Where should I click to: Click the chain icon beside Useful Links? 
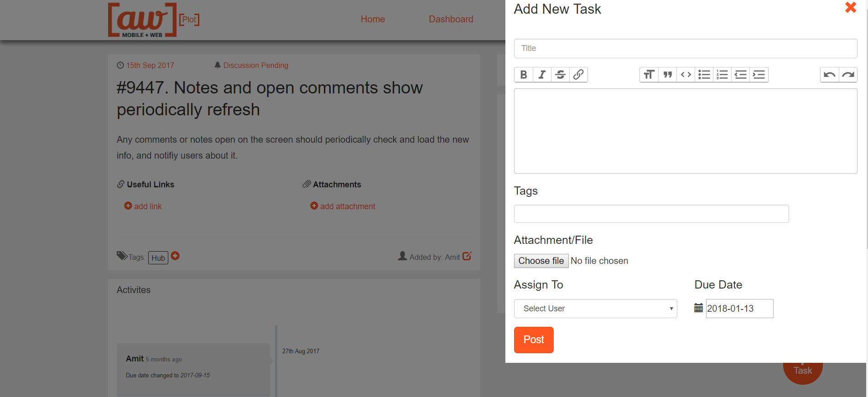121,184
